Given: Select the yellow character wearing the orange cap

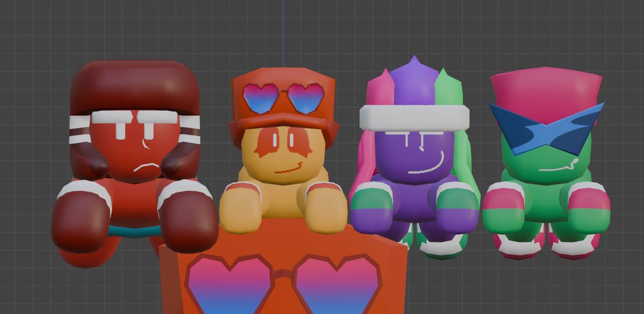Looking at the screenshot, I should tap(283, 151).
